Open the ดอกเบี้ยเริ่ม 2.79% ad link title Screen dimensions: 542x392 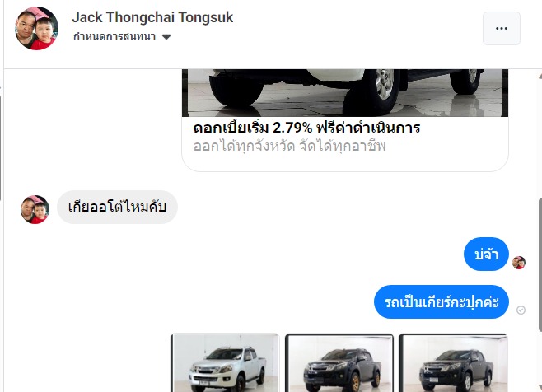[306, 128]
